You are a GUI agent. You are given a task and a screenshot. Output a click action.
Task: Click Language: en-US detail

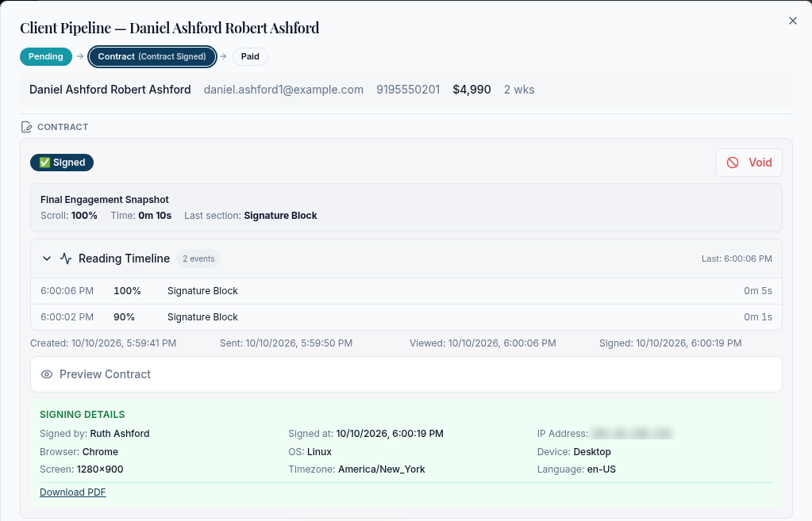[x=576, y=469]
